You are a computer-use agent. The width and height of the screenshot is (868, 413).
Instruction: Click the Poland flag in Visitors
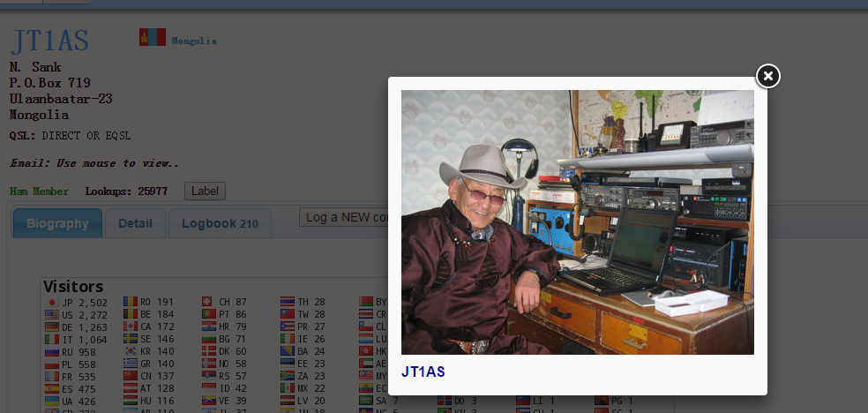51,364
